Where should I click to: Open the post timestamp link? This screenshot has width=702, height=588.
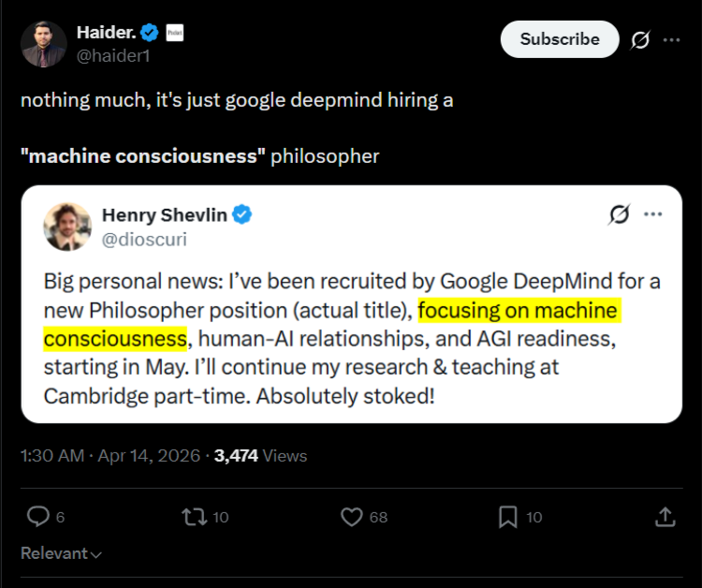click(x=110, y=456)
